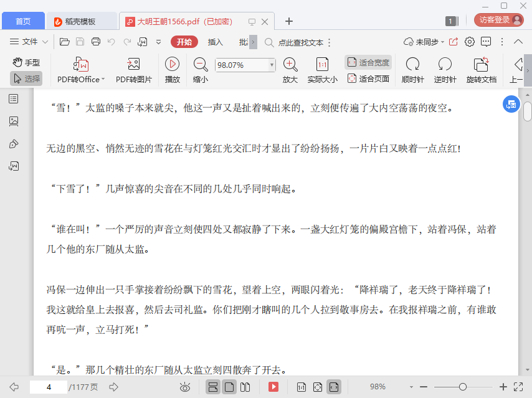The height and width of the screenshot is (398, 532).
Task: Expand quick access toolbar customize arrow
Action: click(158, 42)
